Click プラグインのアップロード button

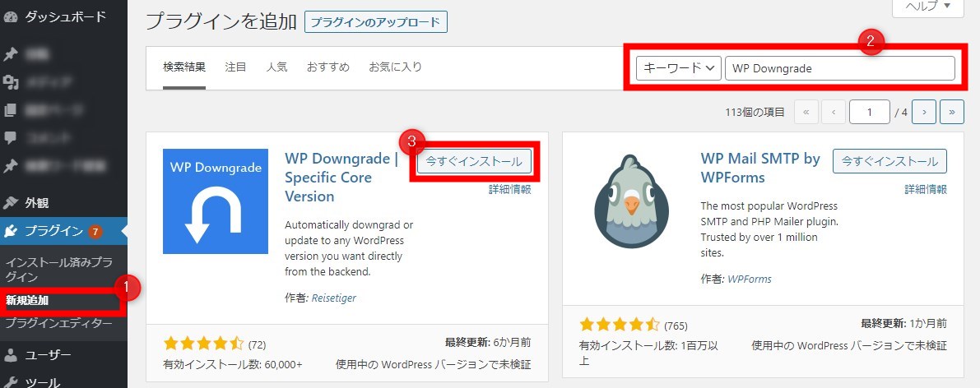click(x=375, y=22)
